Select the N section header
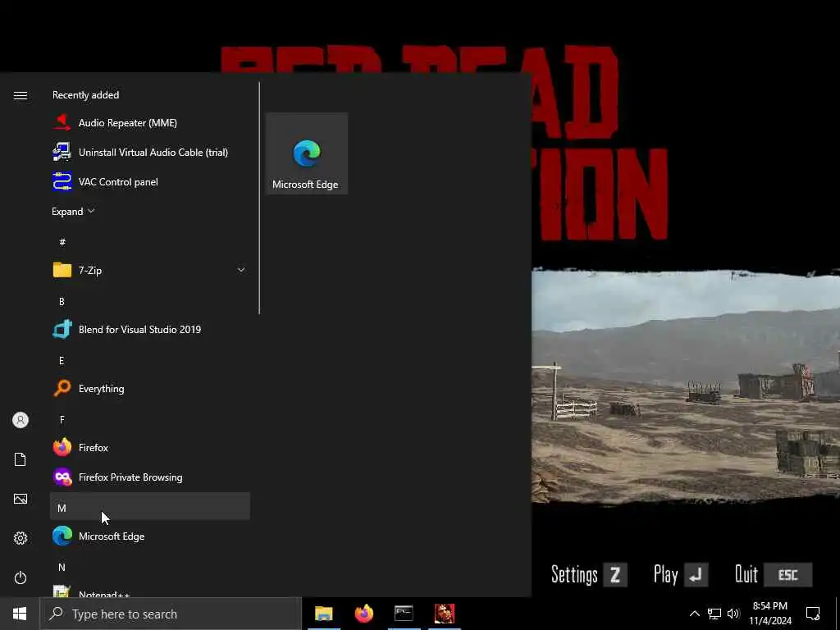The width and height of the screenshot is (840, 630). tap(62, 567)
